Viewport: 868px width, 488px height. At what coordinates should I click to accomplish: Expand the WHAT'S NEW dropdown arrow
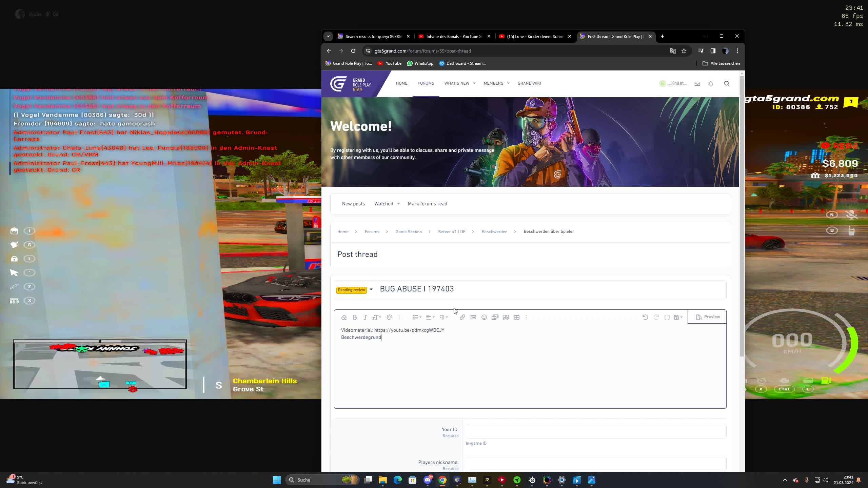tap(474, 83)
